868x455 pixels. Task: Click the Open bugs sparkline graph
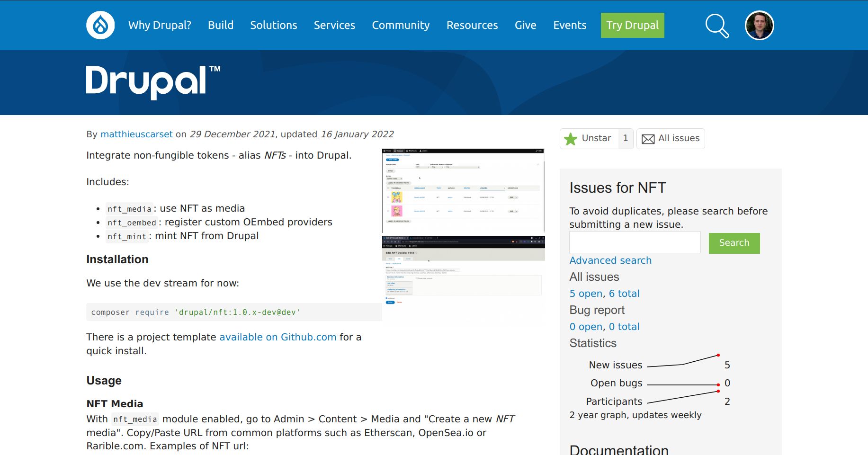coord(683,384)
